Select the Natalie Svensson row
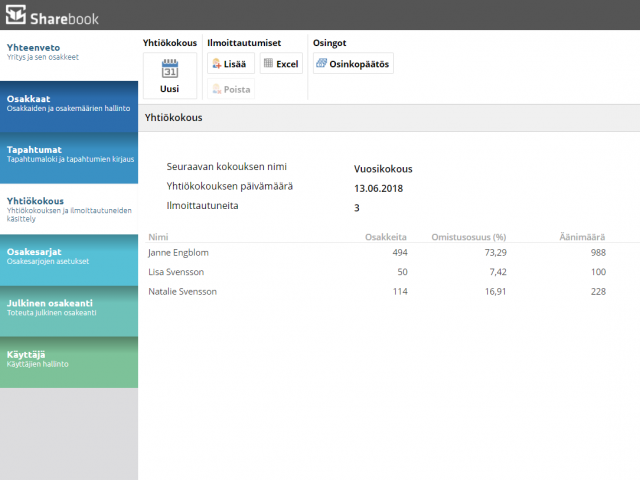The width and height of the screenshot is (640, 480). pos(392,291)
